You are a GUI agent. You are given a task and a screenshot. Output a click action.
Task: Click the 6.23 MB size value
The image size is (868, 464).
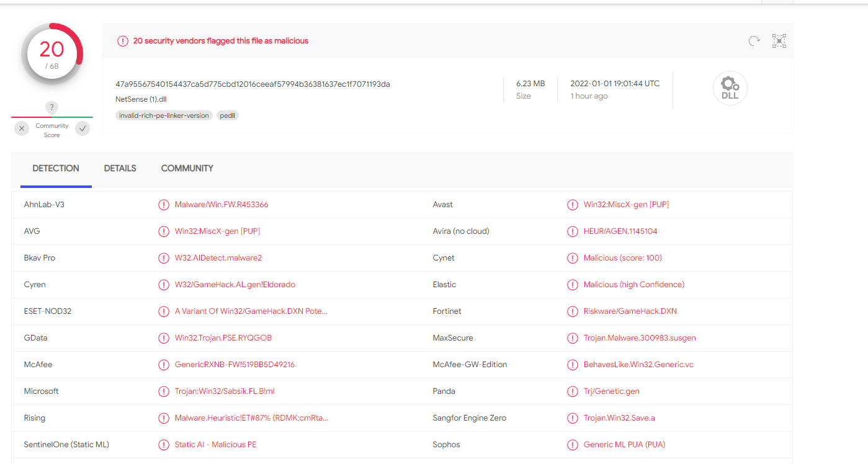(x=530, y=83)
